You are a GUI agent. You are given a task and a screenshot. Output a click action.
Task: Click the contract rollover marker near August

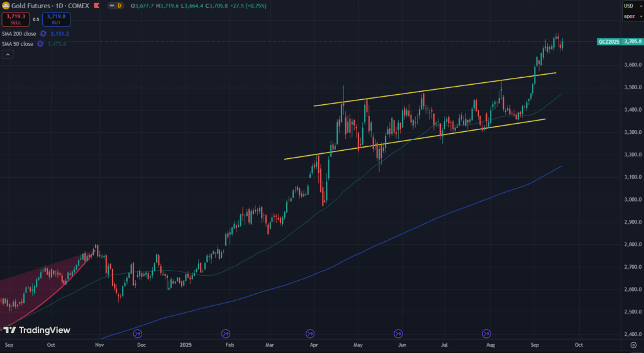coord(486,333)
